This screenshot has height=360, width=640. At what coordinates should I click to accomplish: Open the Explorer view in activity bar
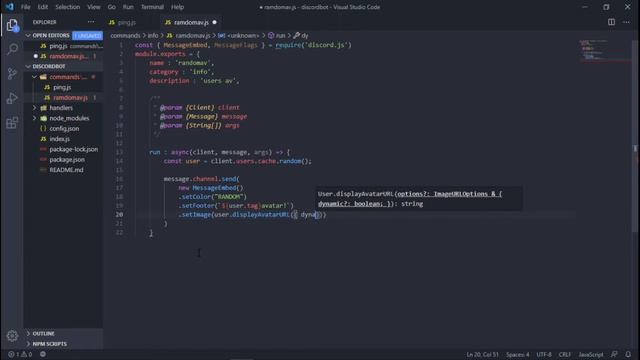(12, 25)
